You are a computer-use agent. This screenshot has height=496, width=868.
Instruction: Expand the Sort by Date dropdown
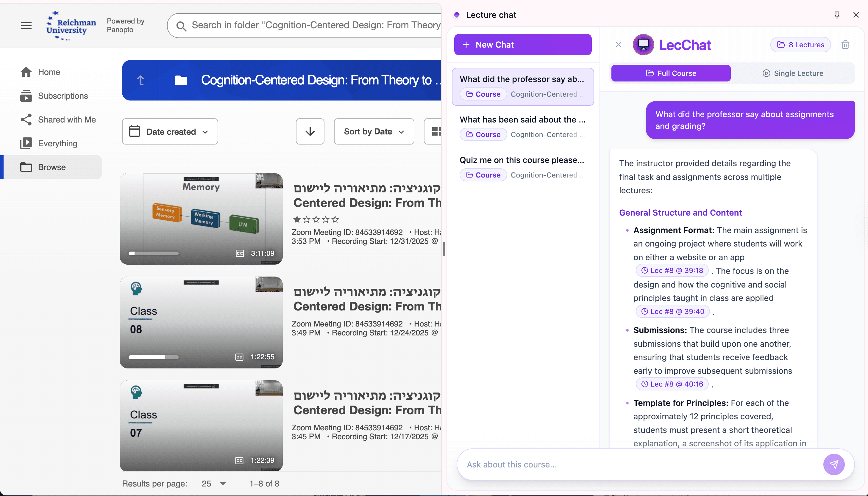tap(374, 131)
